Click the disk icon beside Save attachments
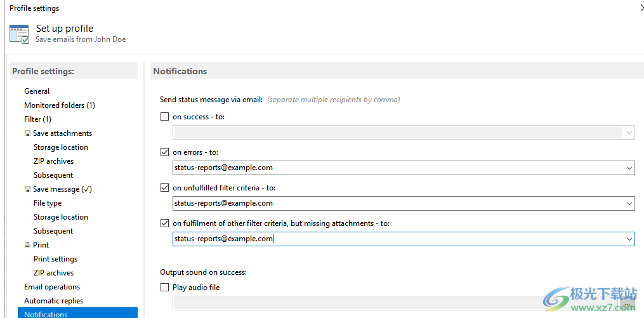644x318 pixels. click(27, 133)
